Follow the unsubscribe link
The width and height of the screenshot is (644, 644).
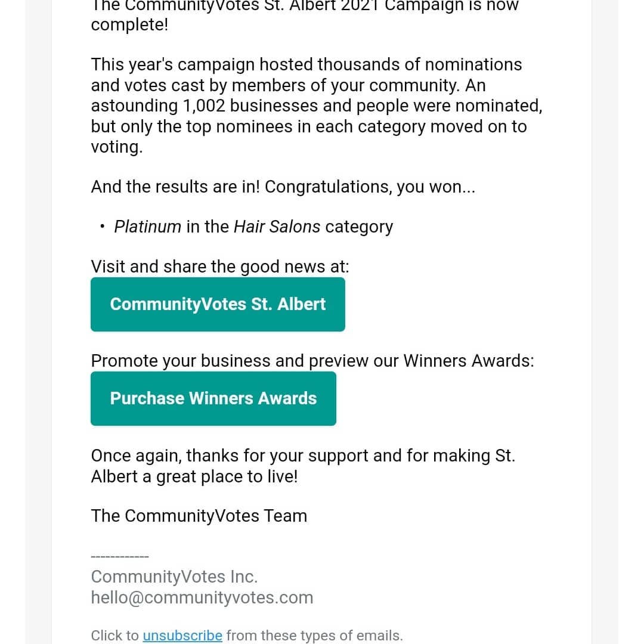tap(182, 636)
